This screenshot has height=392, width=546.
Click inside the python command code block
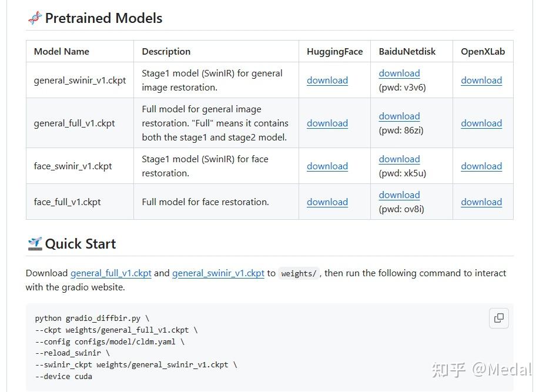235,347
